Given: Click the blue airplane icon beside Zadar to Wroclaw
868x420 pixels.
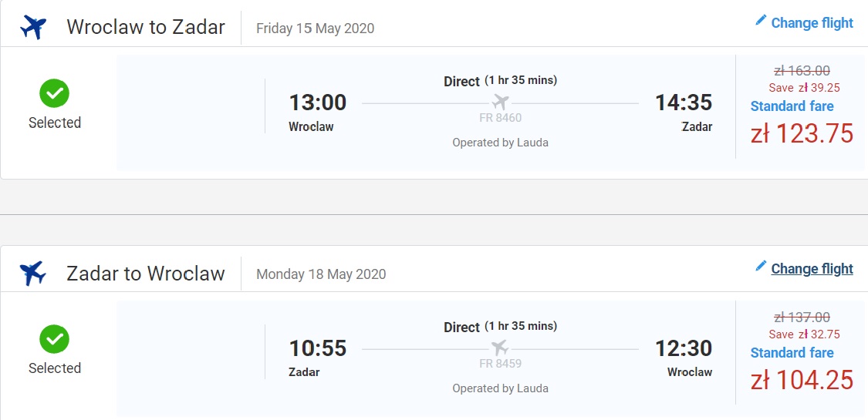Looking at the screenshot, I should click(x=33, y=273).
